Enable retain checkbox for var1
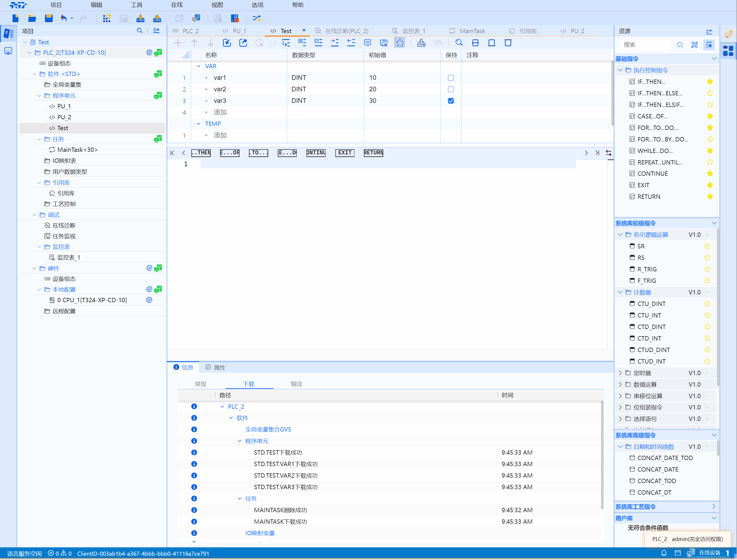This screenshot has height=560, width=737. (451, 78)
